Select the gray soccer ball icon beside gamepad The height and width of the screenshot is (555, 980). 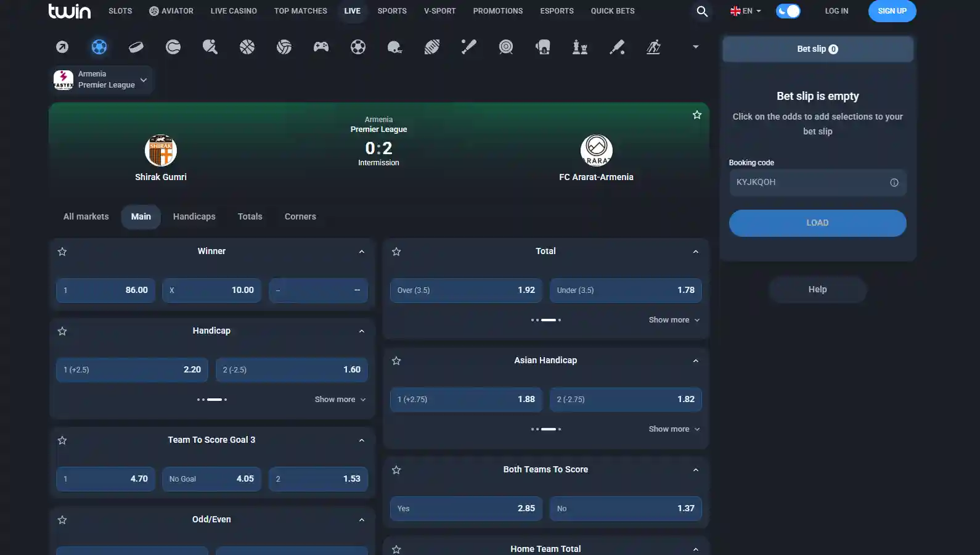pyautogui.click(x=358, y=47)
